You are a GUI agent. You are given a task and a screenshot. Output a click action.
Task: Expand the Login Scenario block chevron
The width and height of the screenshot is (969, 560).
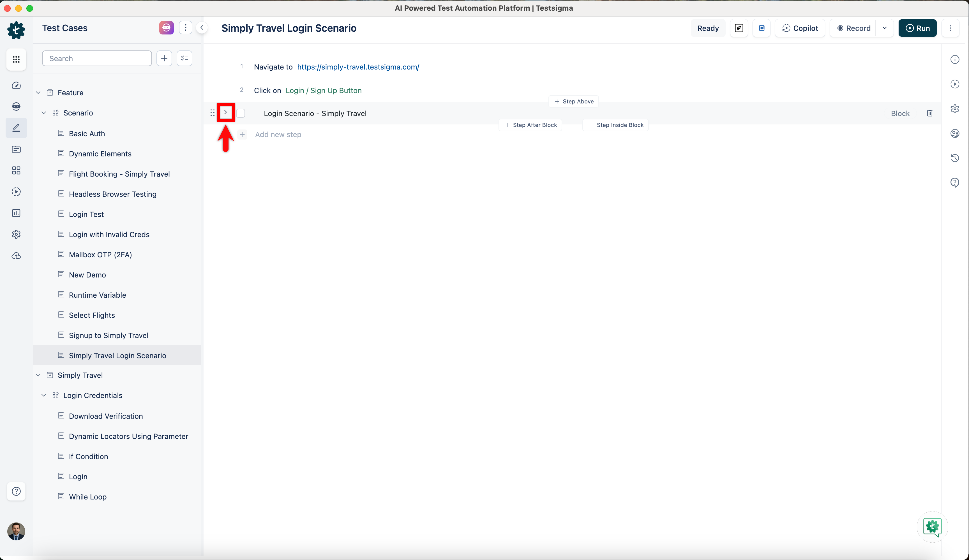[226, 113]
